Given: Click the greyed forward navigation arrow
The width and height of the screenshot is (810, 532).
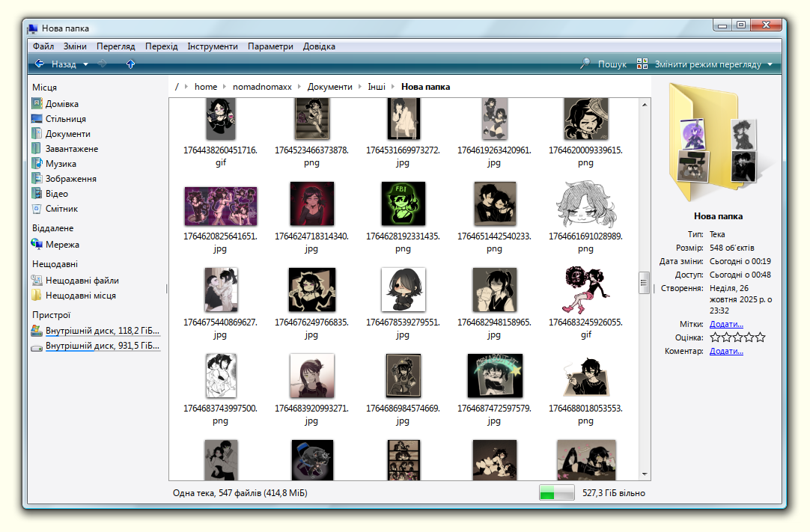Looking at the screenshot, I should [x=103, y=64].
